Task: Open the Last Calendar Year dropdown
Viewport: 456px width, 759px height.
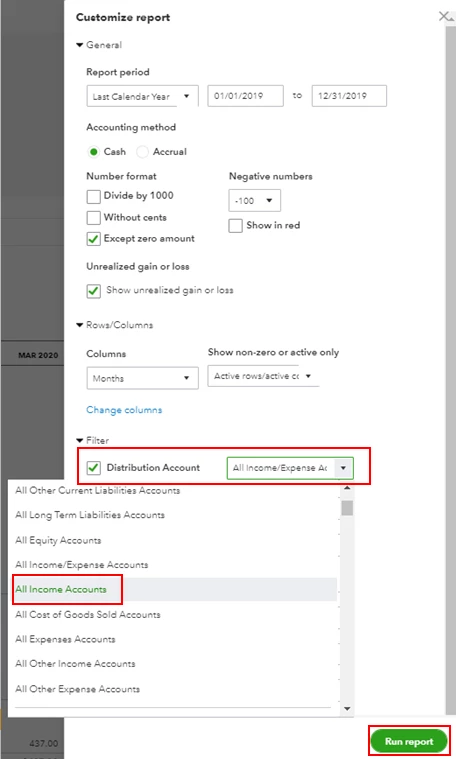Action: 142,96
